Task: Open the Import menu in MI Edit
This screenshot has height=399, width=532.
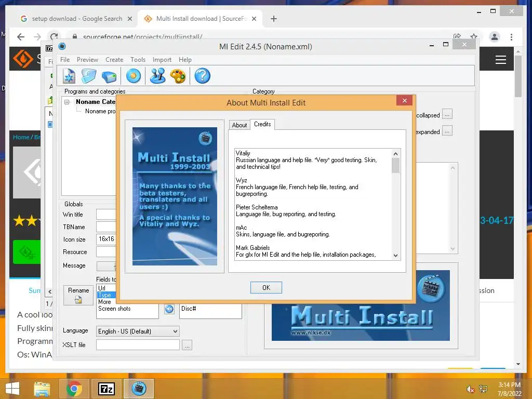Action: 162,60
